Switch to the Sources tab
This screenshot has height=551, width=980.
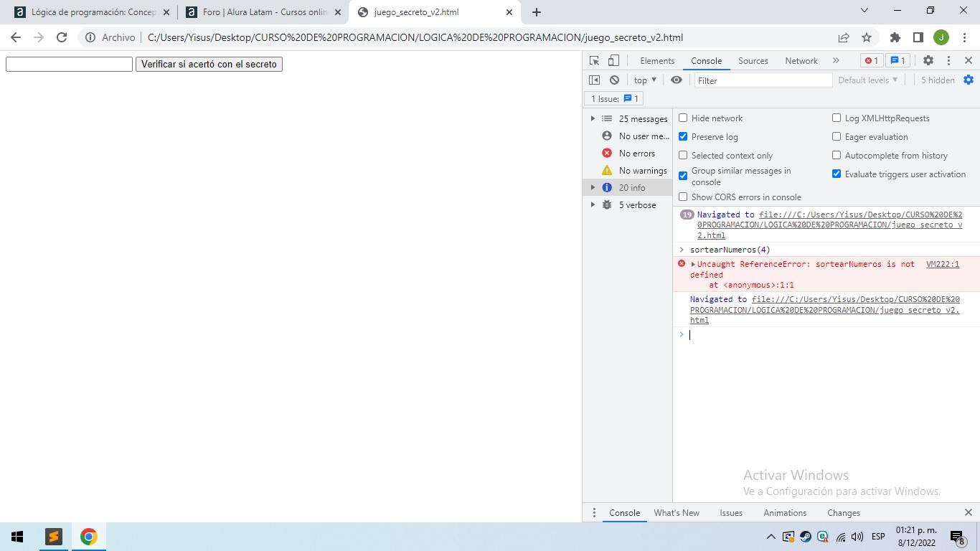point(753,61)
